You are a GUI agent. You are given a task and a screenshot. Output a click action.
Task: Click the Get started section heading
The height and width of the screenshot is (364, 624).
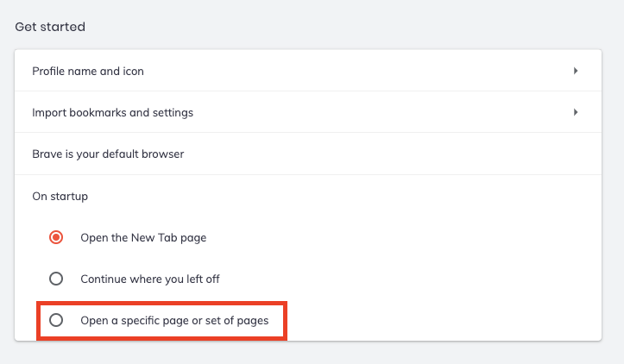click(50, 27)
